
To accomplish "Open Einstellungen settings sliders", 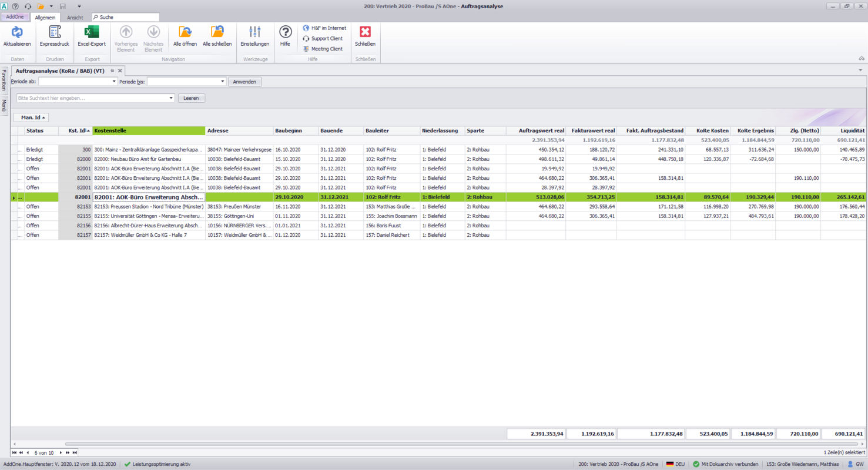I will coord(254,32).
